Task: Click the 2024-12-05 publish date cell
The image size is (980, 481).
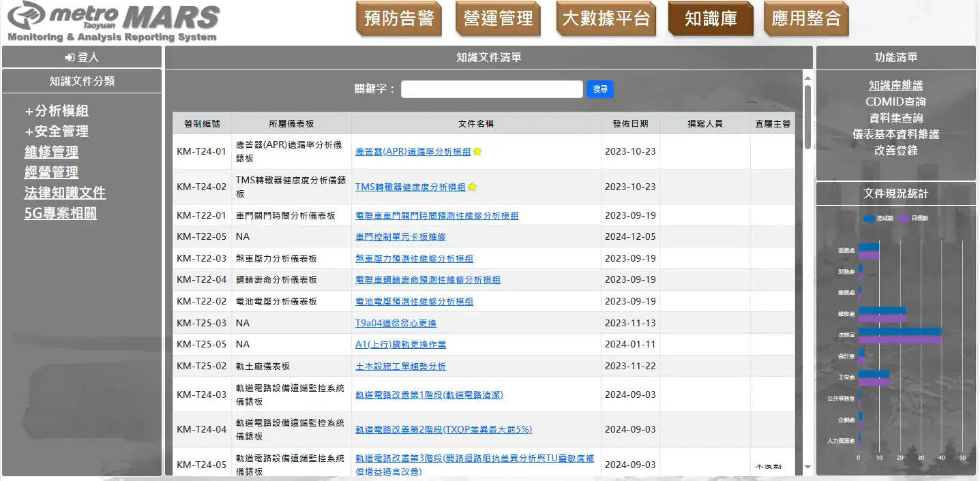Action: (630, 237)
